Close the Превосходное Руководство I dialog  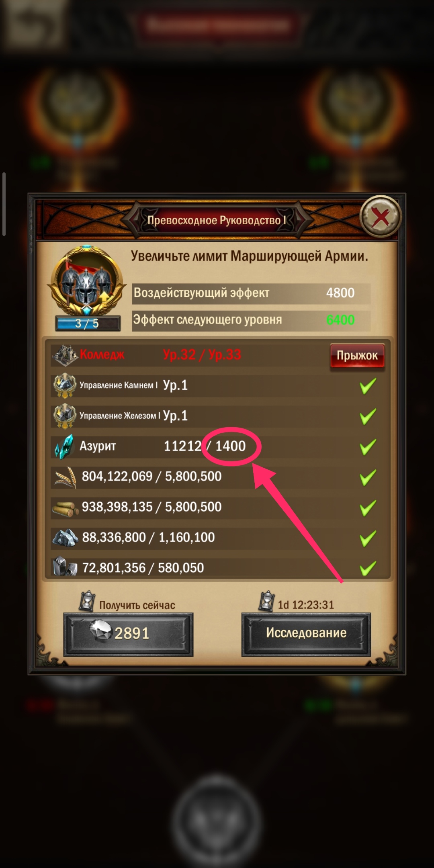[380, 217]
